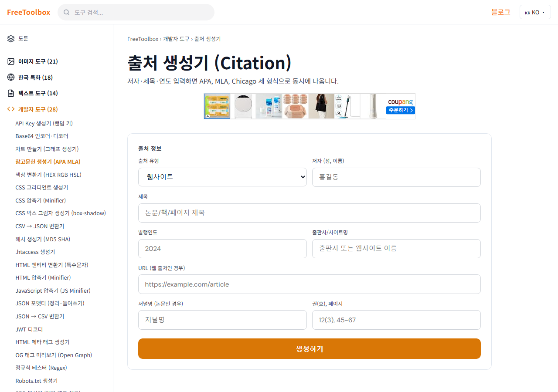
Task: Open 색상 변환기 (HEX RGB HSL)
Action: (48, 175)
